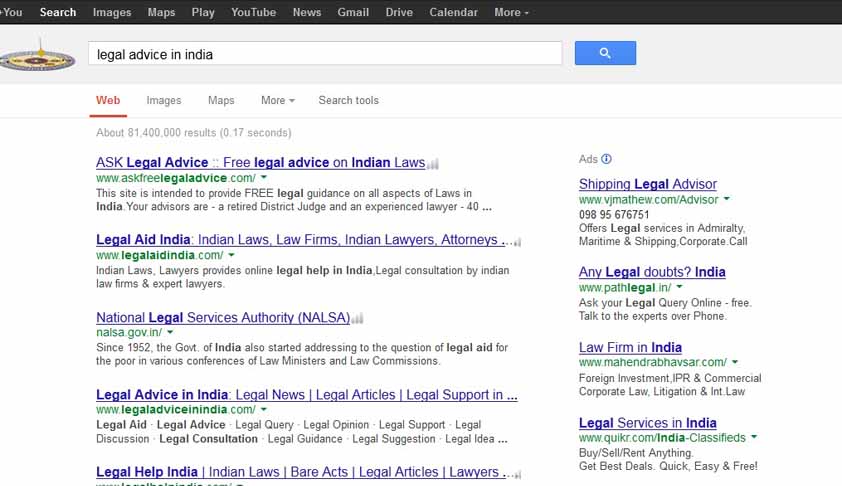Click the blue magnifier search button
Image resolution: width=842 pixels, height=486 pixels.
pyautogui.click(x=605, y=53)
